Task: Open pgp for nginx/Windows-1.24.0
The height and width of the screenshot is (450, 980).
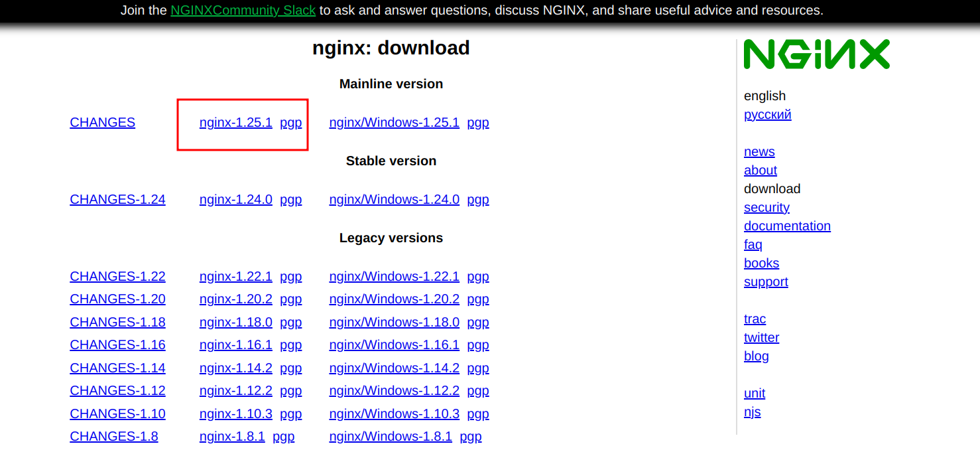Action: [x=478, y=199]
